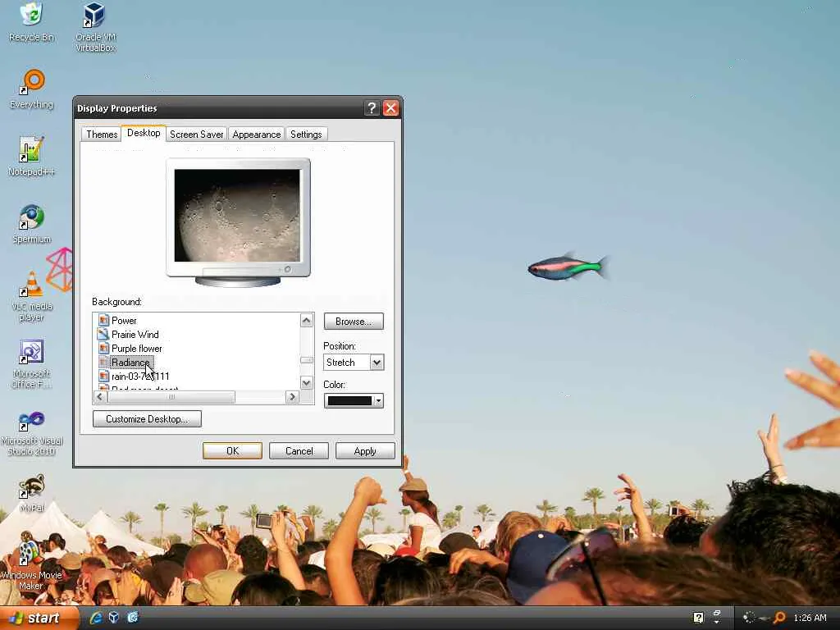The image size is (840, 630).
Task: Select the VLC media player desktop icon
Action: 32,296
